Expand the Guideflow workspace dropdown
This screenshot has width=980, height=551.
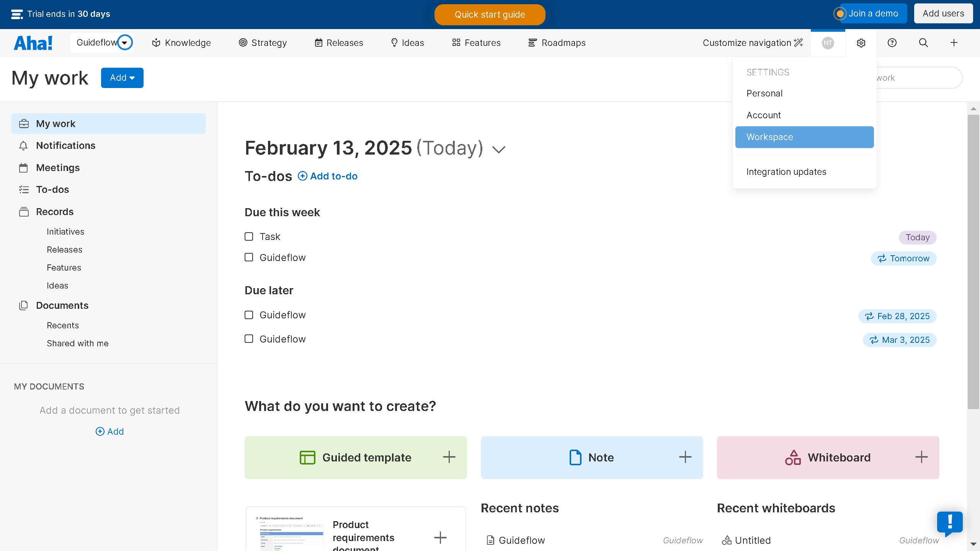125,42
